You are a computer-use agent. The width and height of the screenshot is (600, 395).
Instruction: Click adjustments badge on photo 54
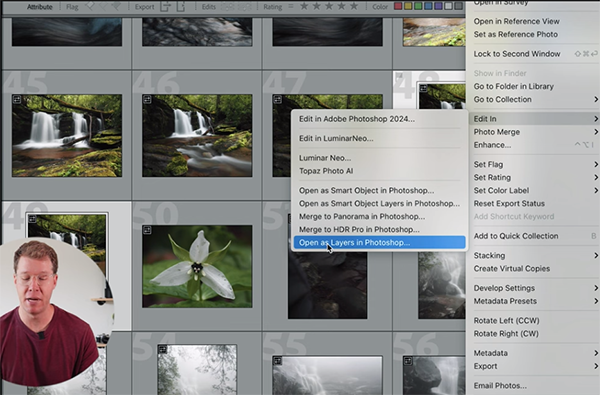point(163,349)
